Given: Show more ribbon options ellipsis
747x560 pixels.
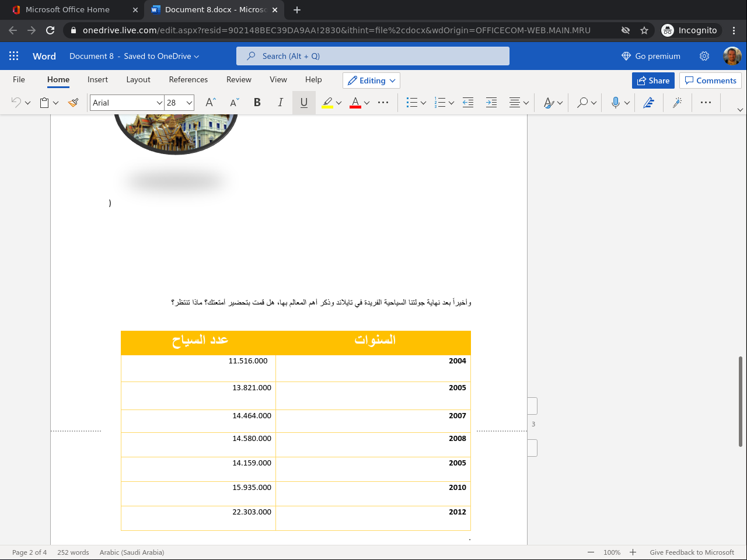Looking at the screenshot, I should click(706, 103).
